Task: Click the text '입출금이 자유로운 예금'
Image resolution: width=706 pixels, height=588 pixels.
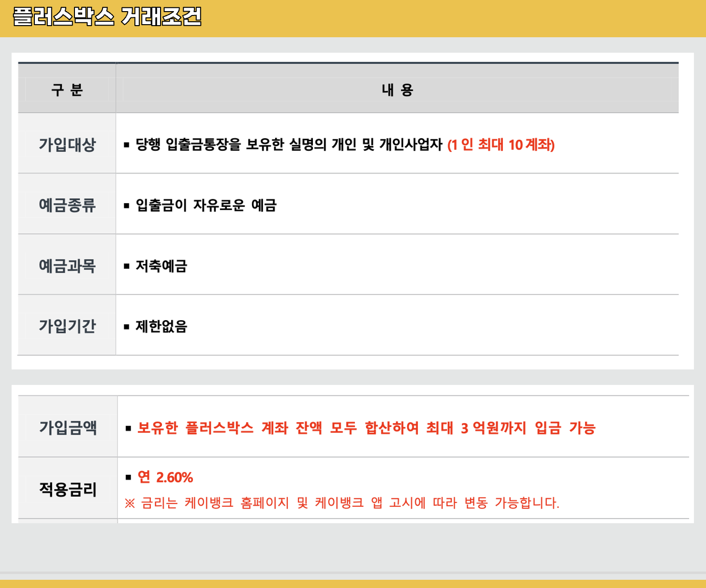Action: pos(206,205)
